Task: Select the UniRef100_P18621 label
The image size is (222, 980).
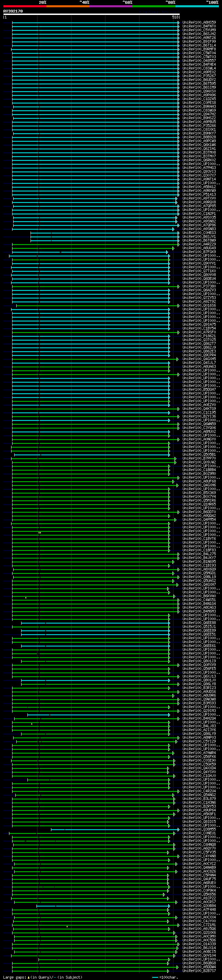Action: (x=199, y=335)
